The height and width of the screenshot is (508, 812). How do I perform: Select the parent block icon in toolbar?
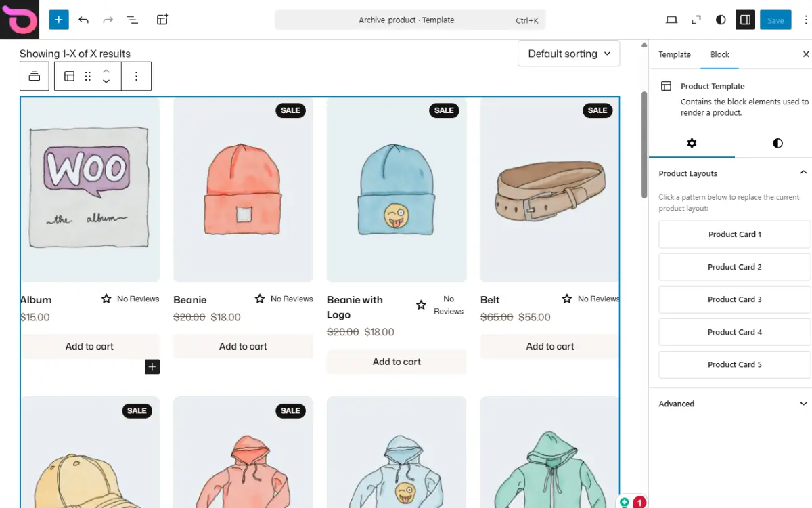click(x=35, y=77)
